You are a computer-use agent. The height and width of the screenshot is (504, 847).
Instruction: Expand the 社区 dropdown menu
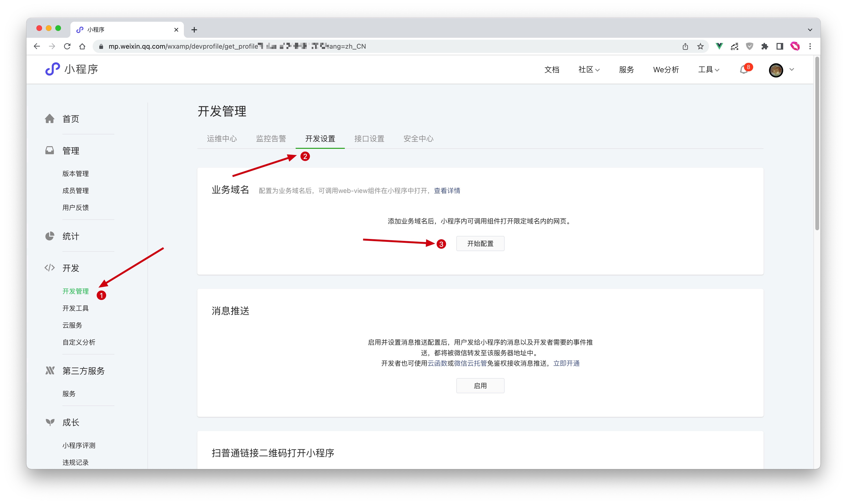coord(589,70)
